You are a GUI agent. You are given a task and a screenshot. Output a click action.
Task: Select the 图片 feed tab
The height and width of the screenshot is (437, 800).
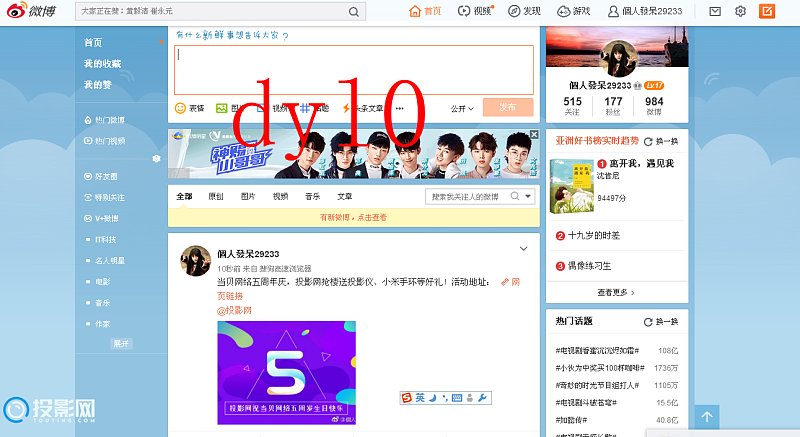pos(248,196)
